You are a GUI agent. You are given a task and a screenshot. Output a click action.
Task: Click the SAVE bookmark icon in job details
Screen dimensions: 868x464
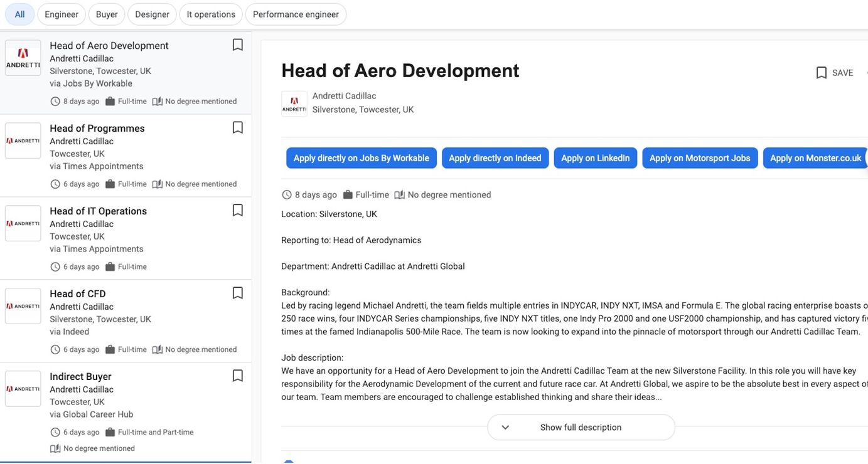[822, 73]
